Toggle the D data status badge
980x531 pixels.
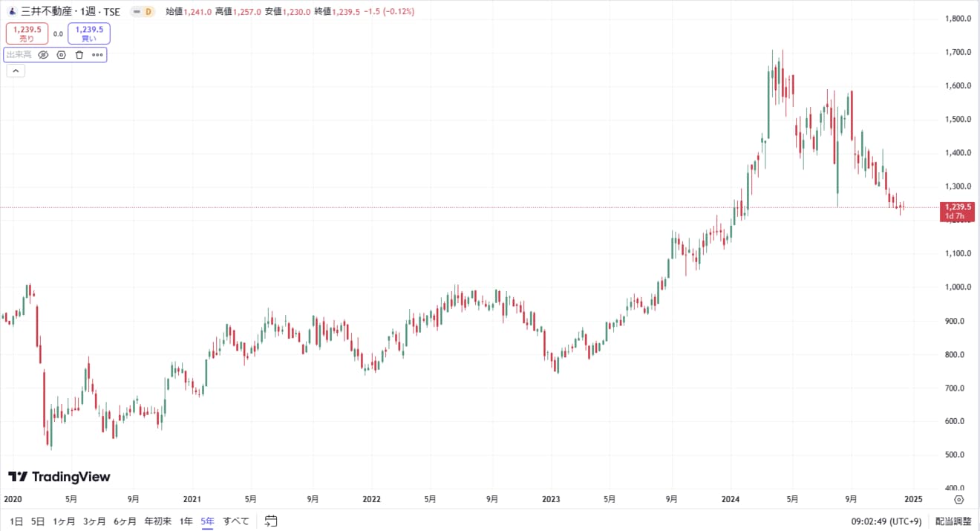click(143, 12)
